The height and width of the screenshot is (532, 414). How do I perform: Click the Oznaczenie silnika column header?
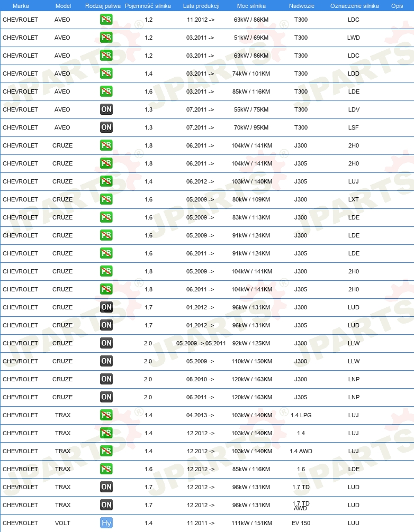[x=355, y=6]
